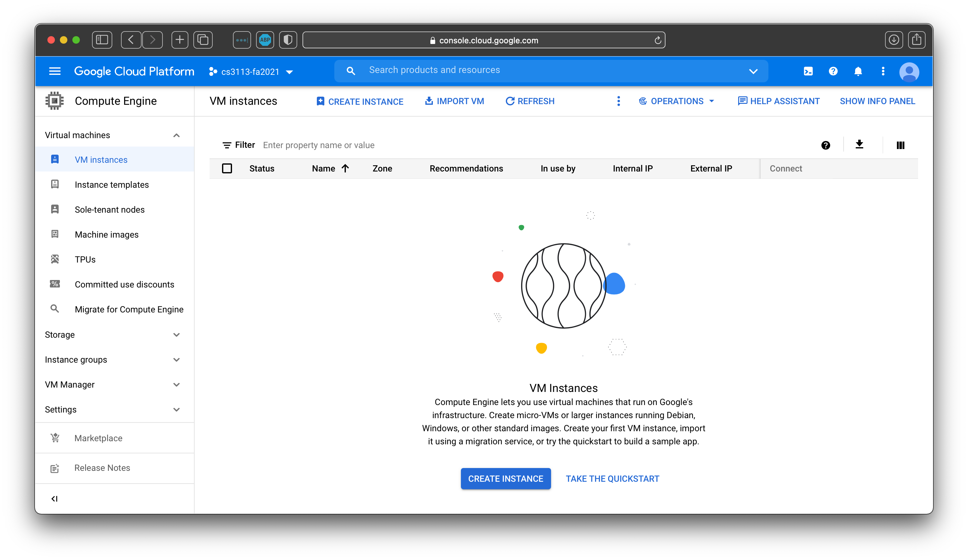This screenshot has height=560, width=968.
Task: Click the search magnifier icon
Action: 350,71
